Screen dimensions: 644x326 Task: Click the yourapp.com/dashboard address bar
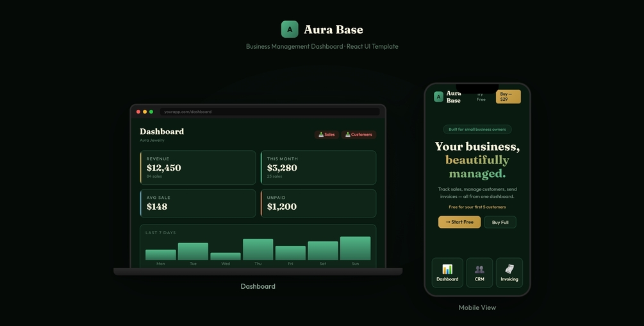click(x=270, y=112)
